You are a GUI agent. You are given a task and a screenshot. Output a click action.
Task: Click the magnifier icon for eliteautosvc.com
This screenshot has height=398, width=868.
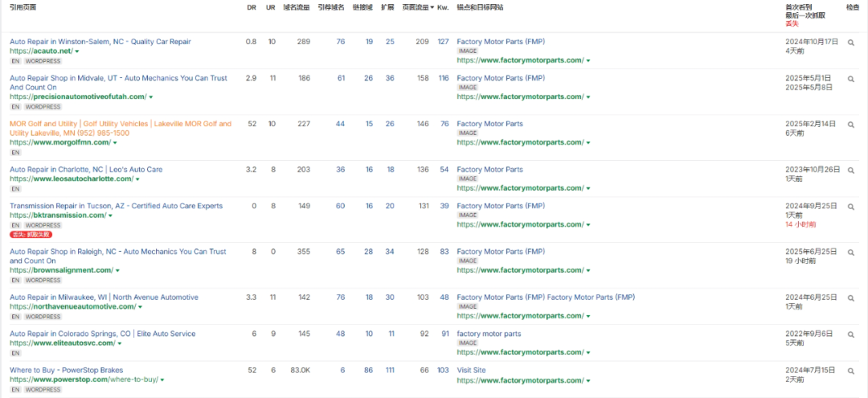851,334
